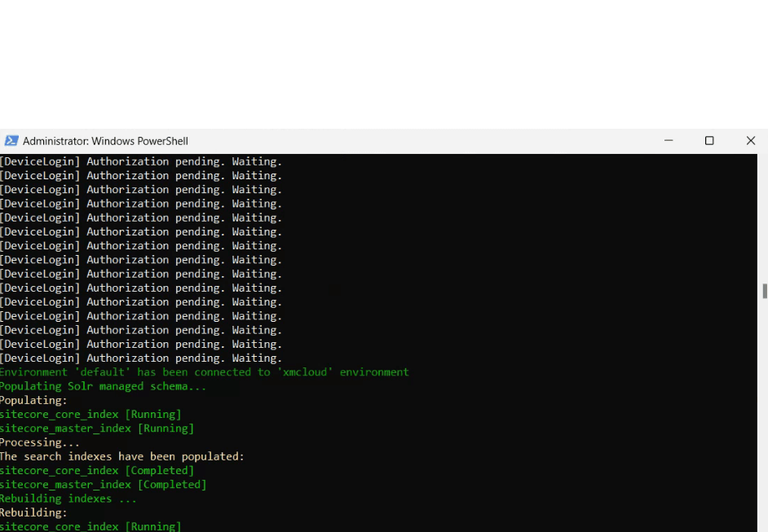768x532 pixels.
Task: Select the 'sitecore_master_index [Running]' line
Action: pyautogui.click(x=97, y=428)
